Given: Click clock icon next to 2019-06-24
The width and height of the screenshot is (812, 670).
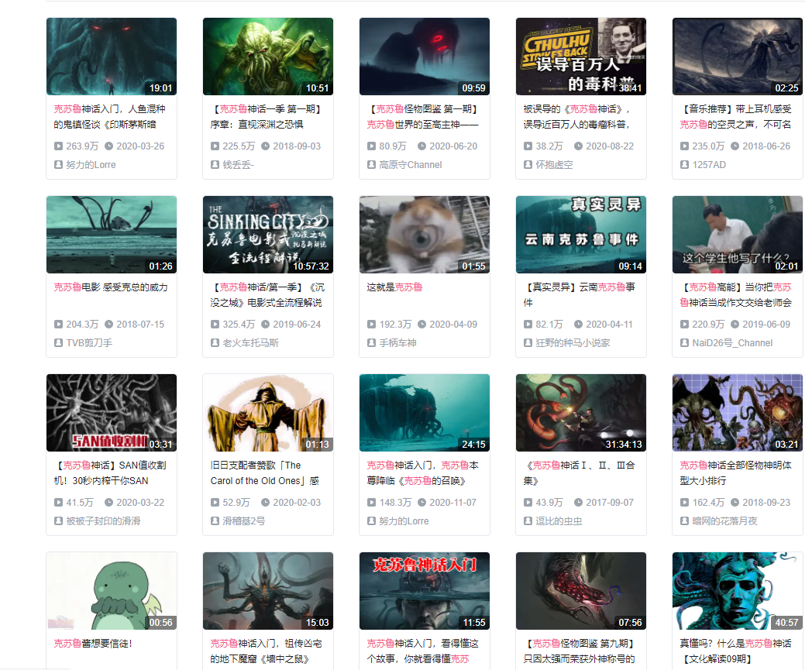Looking at the screenshot, I should pyautogui.click(x=265, y=324).
